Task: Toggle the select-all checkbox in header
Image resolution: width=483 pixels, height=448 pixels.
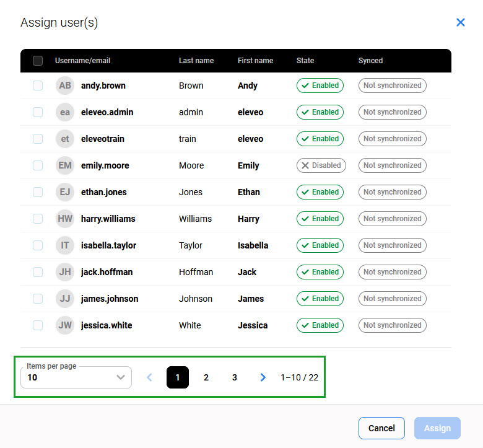Action: pyautogui.click(x=38, y=61)
